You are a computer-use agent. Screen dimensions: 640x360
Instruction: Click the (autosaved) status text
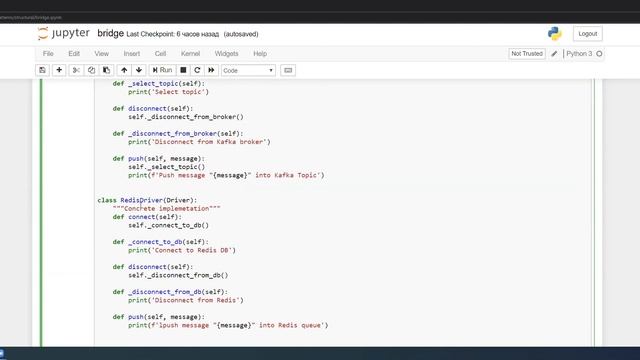241,34
